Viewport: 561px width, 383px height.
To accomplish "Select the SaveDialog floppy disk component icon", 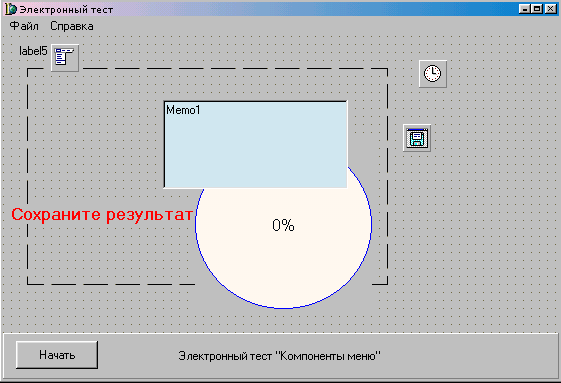I will 417,138.
